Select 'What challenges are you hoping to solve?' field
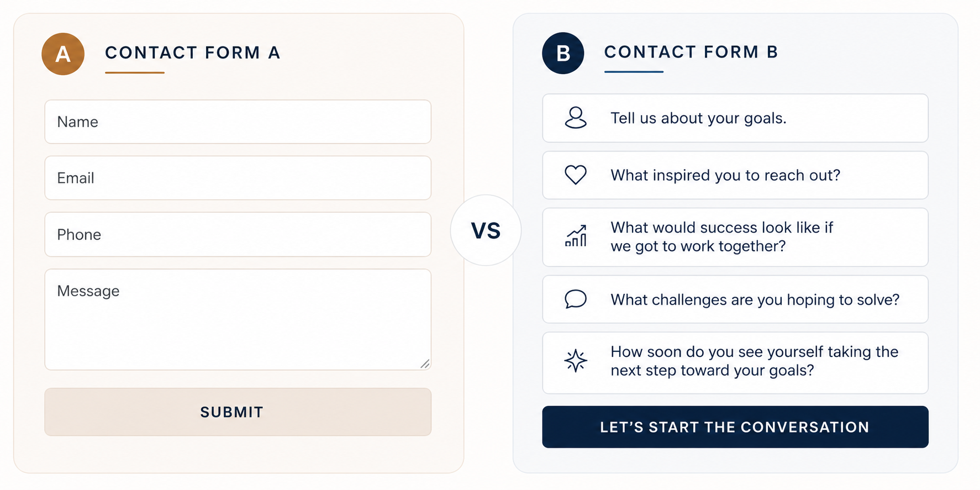The width and height of the screenshot is (980, 490). tap(735, 299)
